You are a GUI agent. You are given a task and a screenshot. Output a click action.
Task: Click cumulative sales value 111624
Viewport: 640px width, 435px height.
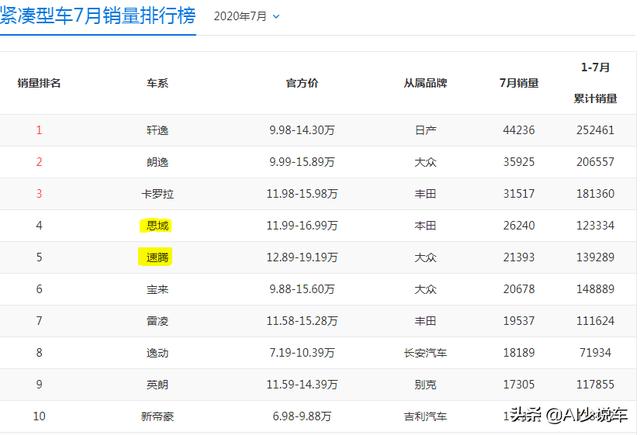(x=595, y=321)
